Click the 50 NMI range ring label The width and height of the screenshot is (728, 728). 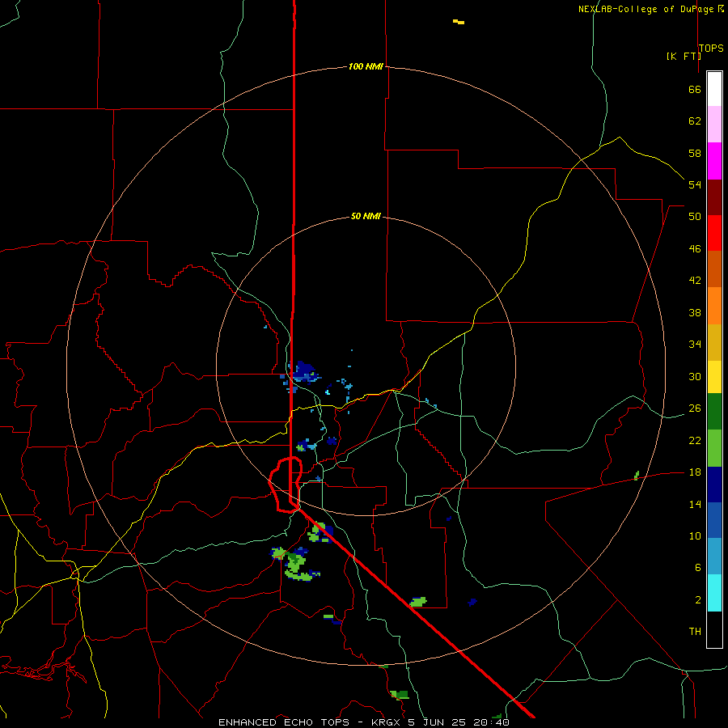click(x=366, y=216)
